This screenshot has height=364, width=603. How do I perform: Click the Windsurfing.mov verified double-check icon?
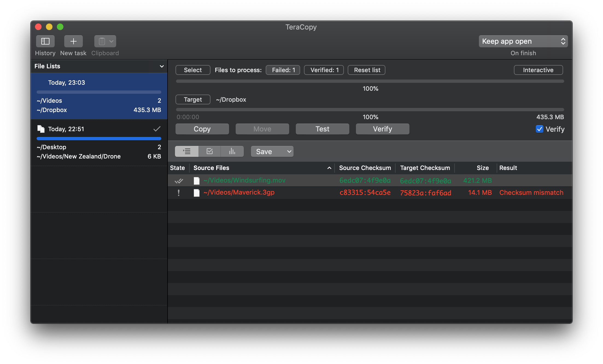179,181
